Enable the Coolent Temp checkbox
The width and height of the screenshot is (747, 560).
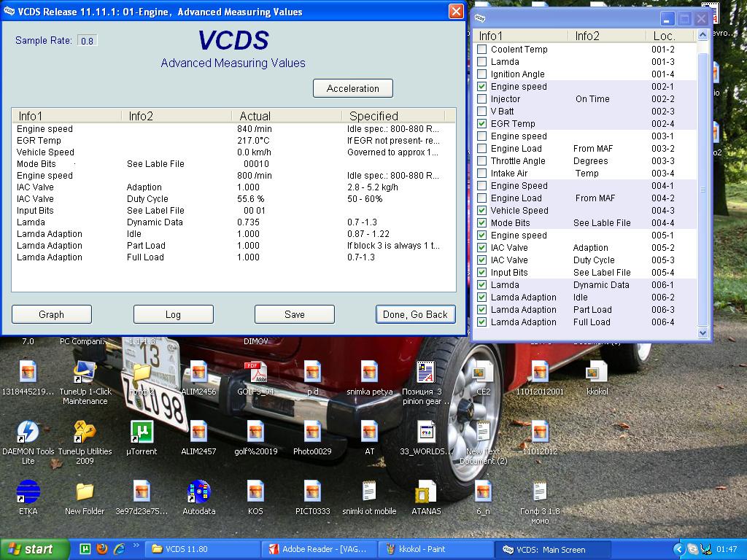click(x=482, y=50)
